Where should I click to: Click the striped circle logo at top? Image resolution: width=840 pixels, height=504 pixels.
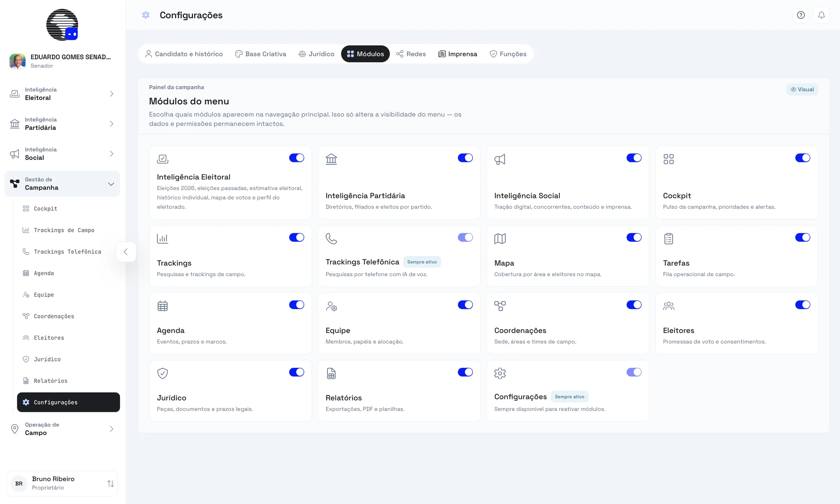pos(62,25)
